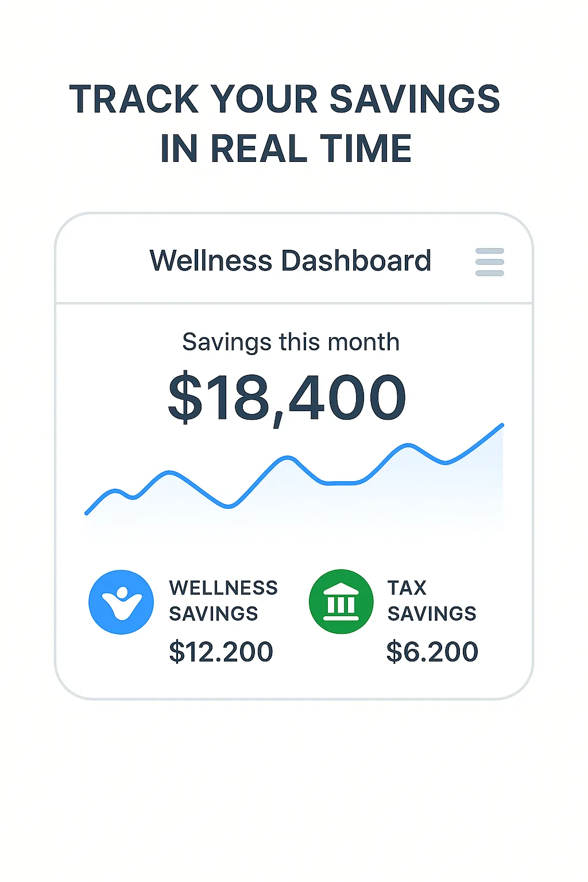The height and width of the screenshot is (882, 588).
Task: Click the blue Wellness Savings icon
Action: 121,602
